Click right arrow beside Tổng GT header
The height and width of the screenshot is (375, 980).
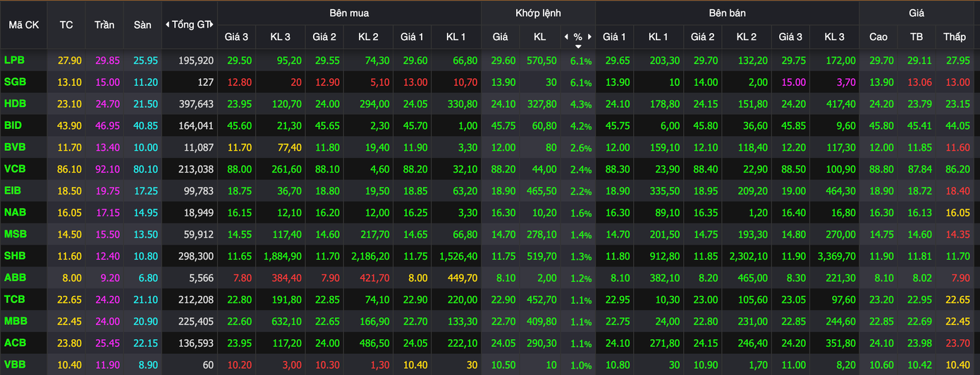[x=213, y=25]
